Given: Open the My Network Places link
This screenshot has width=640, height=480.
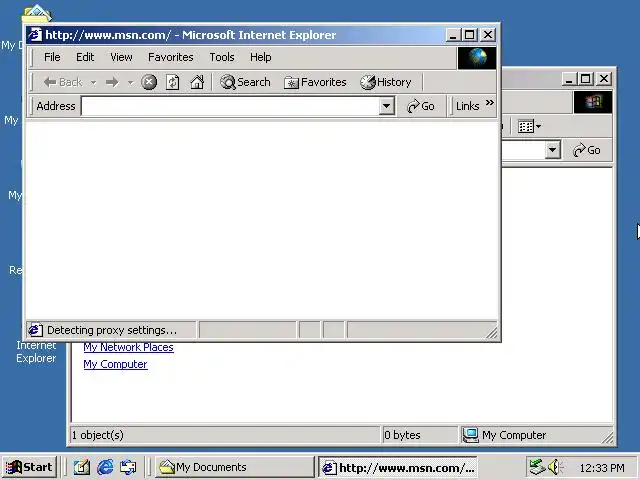Looking at the screenshot, I should click(x=129, y=347).
